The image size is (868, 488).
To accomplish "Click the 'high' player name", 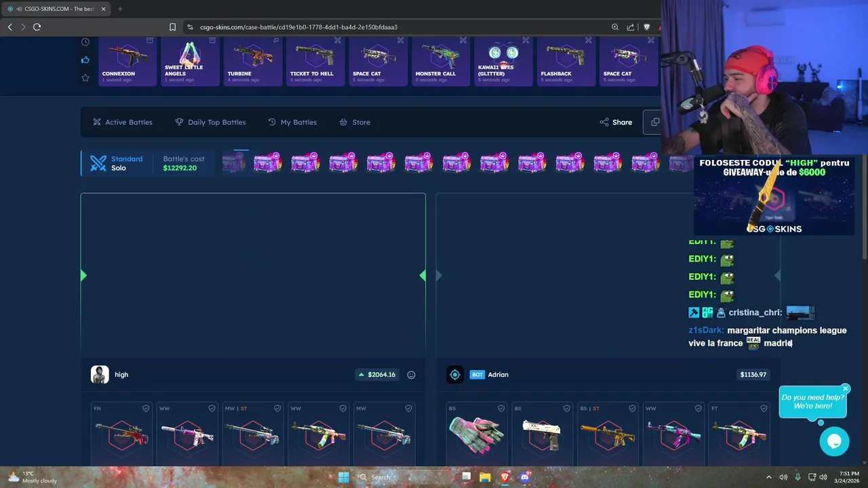I will [x=121, y=375].
